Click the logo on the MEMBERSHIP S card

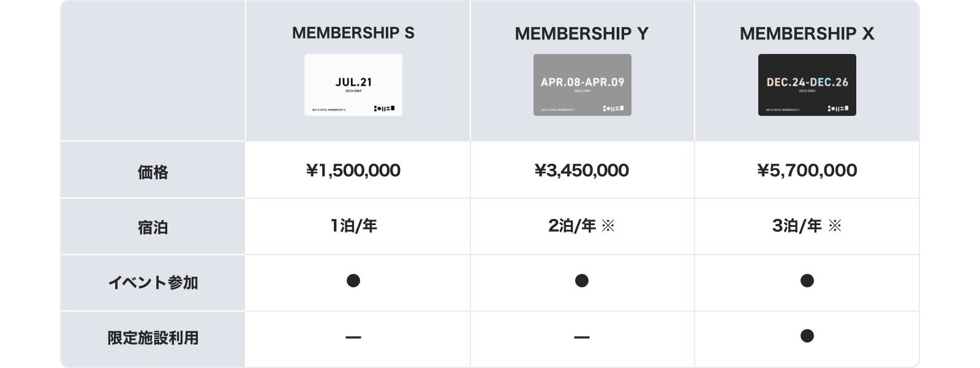coord(384,109)
